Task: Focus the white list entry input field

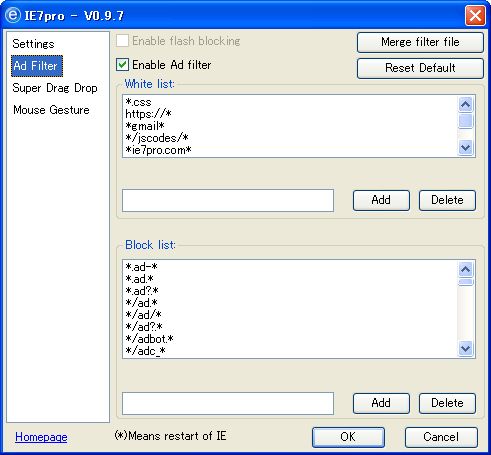Action: (x=228, y=200)
